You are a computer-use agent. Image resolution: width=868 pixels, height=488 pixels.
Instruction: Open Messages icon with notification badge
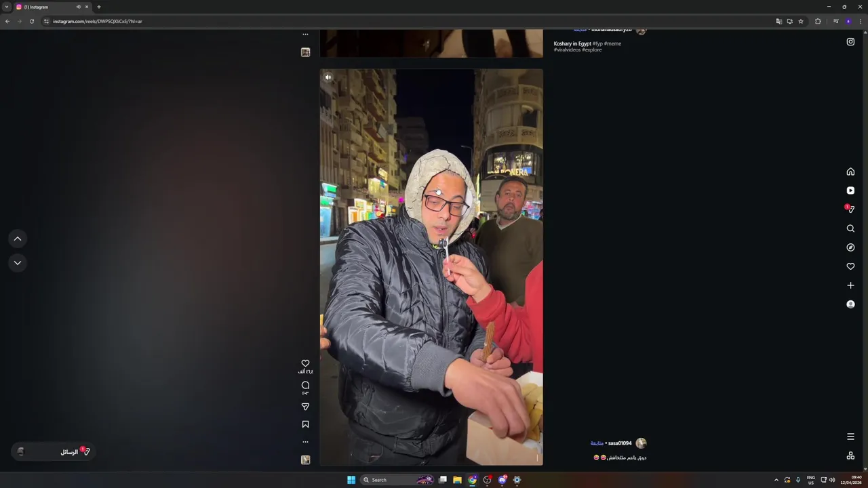click(850, 209)
